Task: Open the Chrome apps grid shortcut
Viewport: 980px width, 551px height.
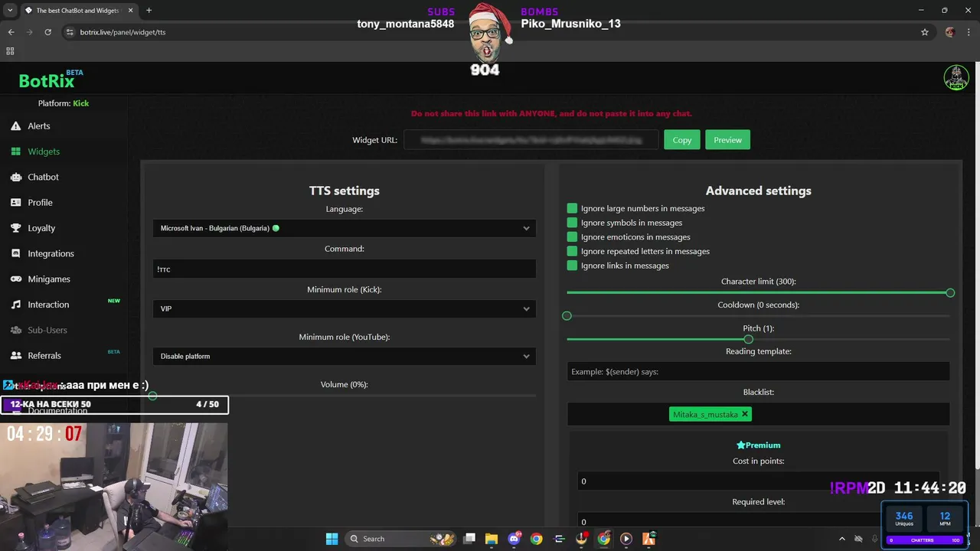Action: click(x=10, y=51)
